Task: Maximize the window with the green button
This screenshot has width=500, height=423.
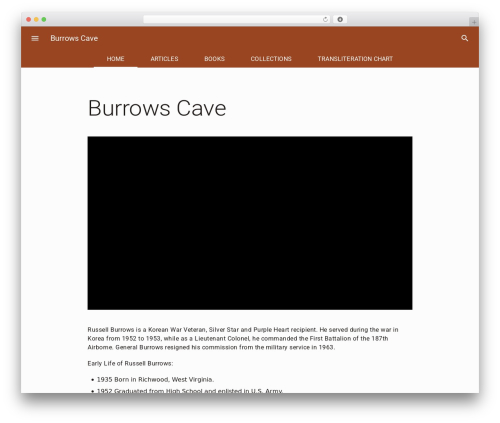Action: [x=44, y=19]
